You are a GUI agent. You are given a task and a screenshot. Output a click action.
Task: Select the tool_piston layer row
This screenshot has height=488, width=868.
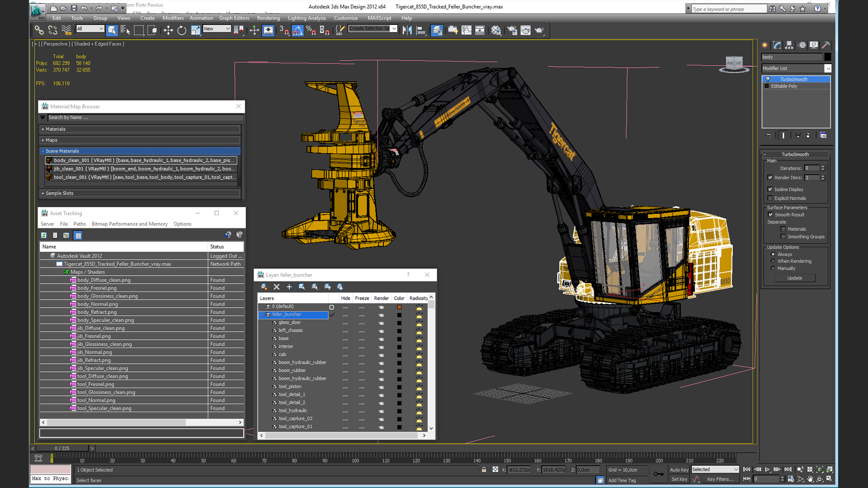tap(290, 386)
